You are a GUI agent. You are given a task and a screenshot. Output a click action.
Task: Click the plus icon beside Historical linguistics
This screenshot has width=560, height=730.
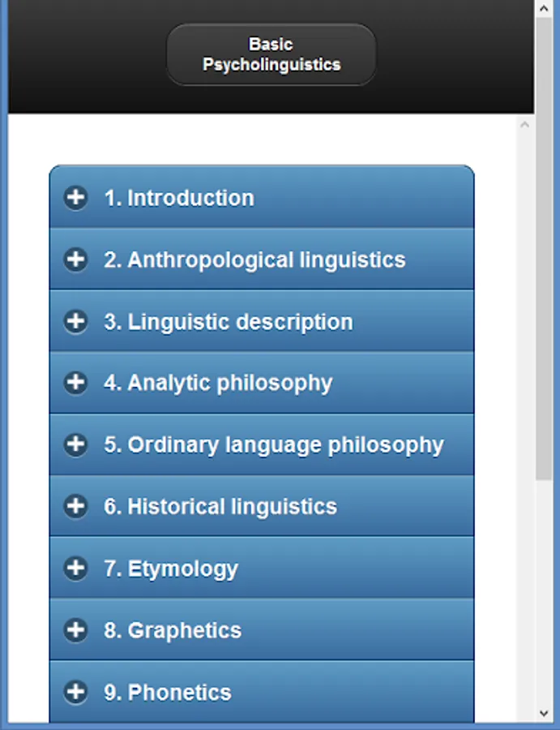point(75,506)
